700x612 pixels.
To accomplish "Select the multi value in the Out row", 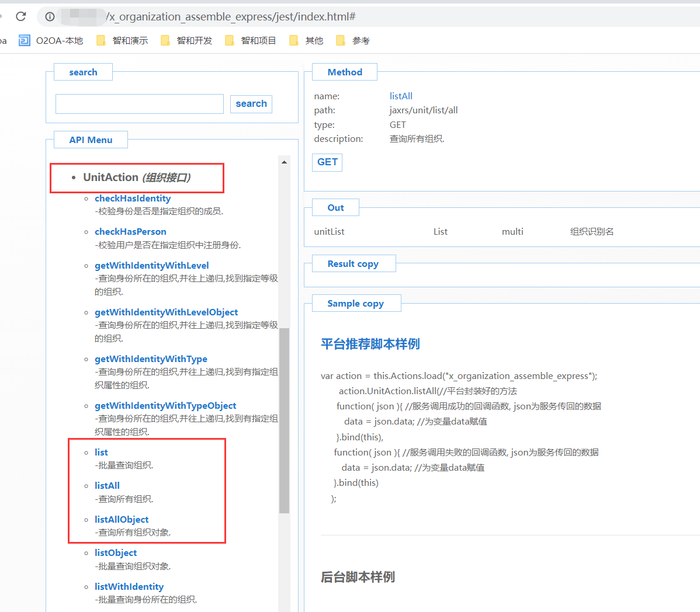I will point(512,231).
